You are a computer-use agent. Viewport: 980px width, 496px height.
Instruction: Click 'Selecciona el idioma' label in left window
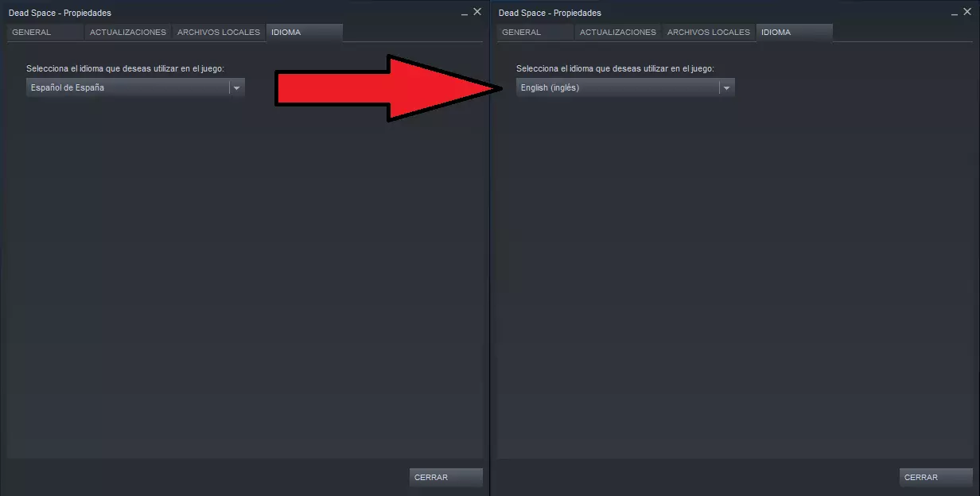coord(125,69)
